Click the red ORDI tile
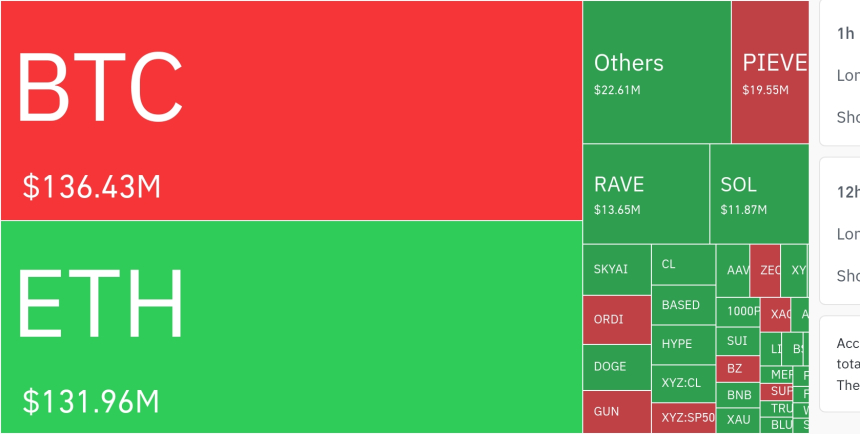This screenshot has height=434, width=860. (x=616, y=320)
